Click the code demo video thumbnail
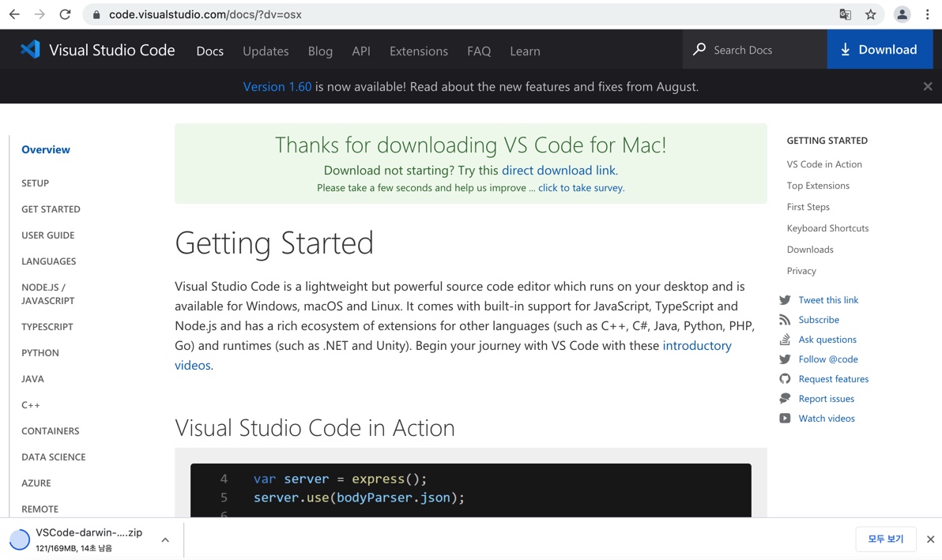The width and height of the screenshot is (942, 560). tap(470, 490)
